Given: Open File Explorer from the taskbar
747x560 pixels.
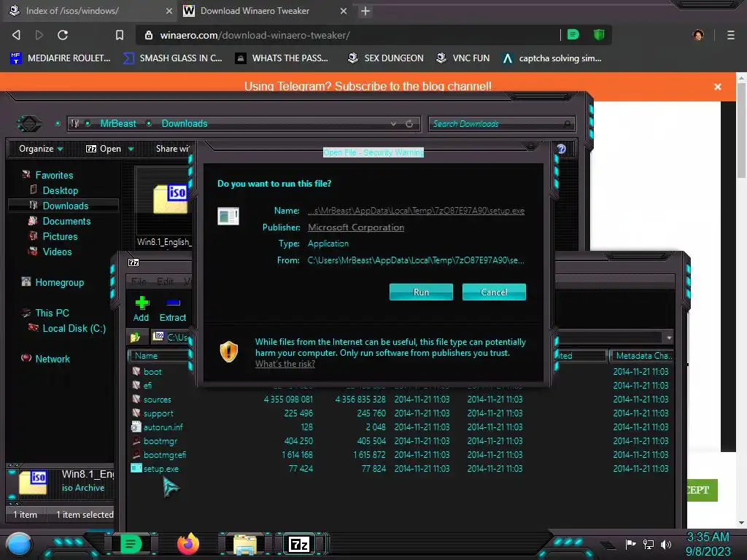Looking at the screenshot, I should click(245, 544).
